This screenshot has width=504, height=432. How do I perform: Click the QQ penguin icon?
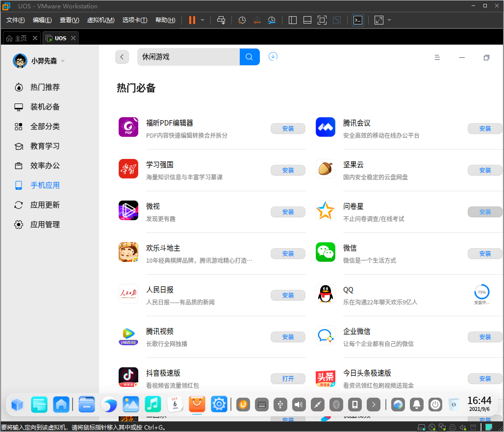coord(325,294)
